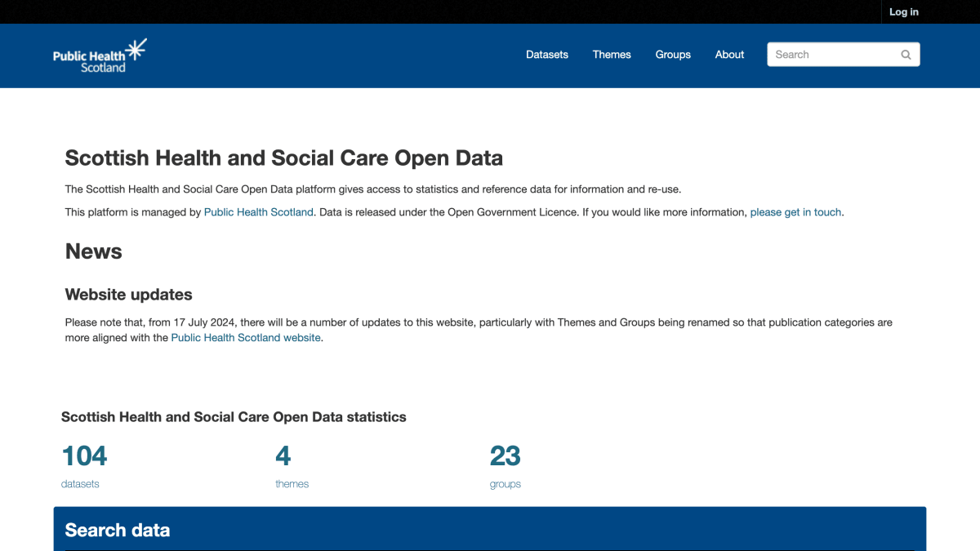Click the News heading
This screenshot has width=980, height=551.
(94, 251)
